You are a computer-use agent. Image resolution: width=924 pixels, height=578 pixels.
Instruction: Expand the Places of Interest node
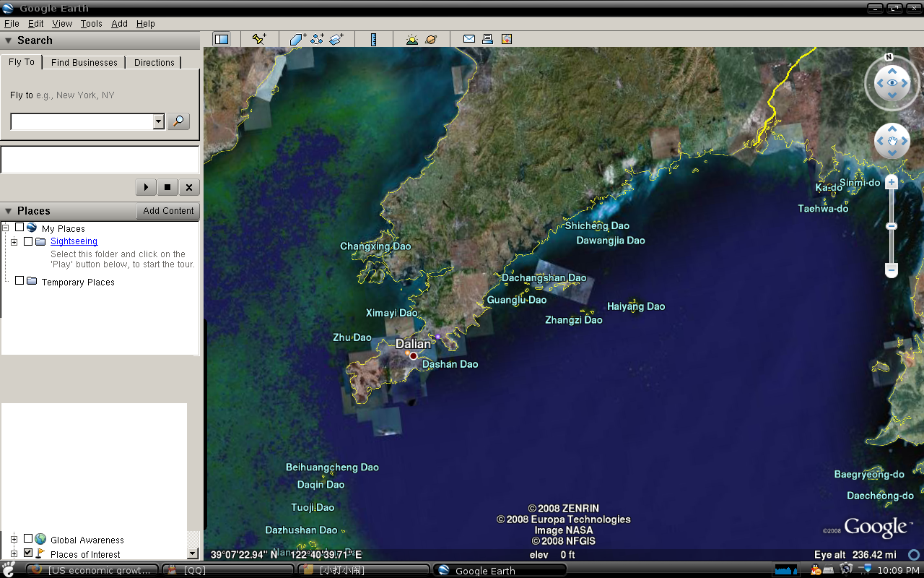pos(14,553)
